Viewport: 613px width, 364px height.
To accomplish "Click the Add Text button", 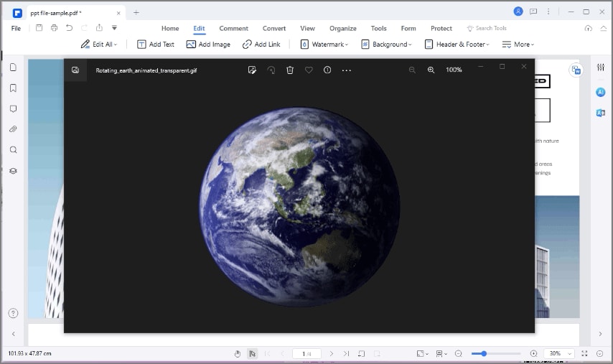I will [156, 45].
